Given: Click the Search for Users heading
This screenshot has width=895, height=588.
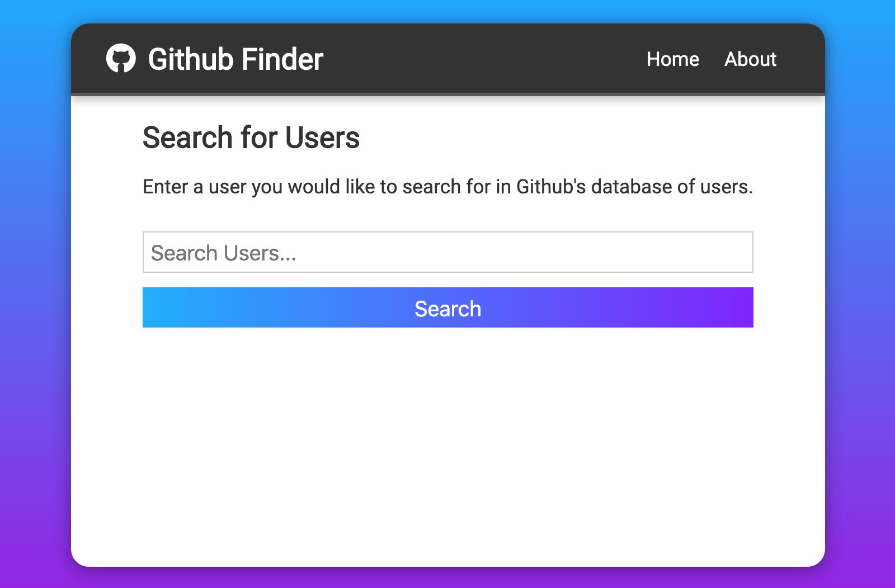Looking at the screenshot, I should tap(252, 137).
